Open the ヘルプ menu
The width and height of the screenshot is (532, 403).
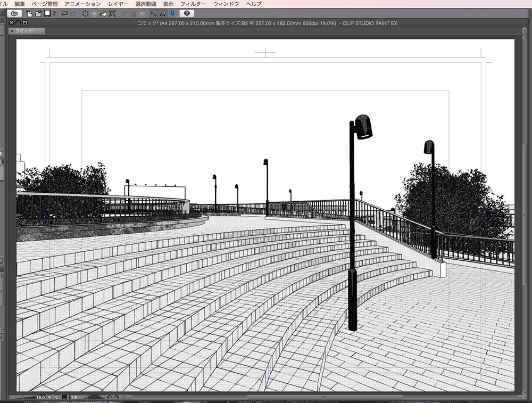click(254, 4)
